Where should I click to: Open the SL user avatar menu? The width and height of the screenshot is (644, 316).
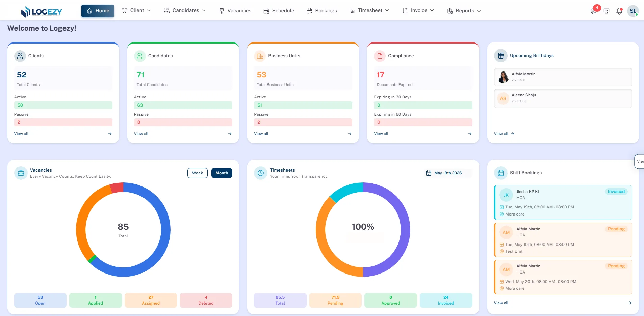pyautogui.click(x=633, y=11)
